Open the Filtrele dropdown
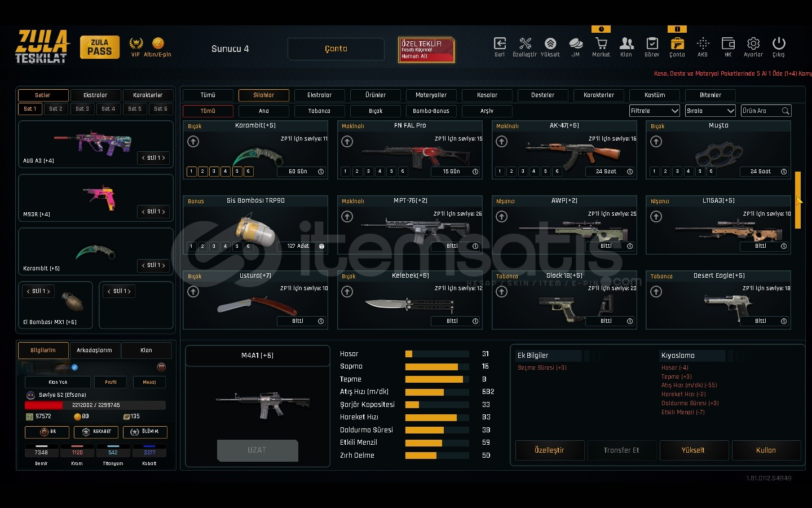 click(654, 111)
